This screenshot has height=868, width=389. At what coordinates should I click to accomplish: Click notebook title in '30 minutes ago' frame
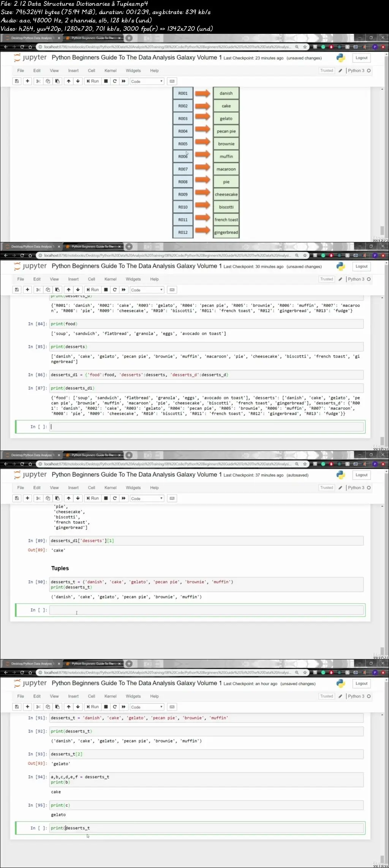coord(136,266)
